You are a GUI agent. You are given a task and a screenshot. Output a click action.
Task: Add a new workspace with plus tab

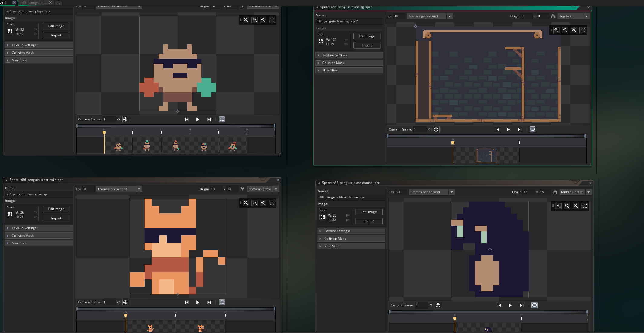coord(58,3)
